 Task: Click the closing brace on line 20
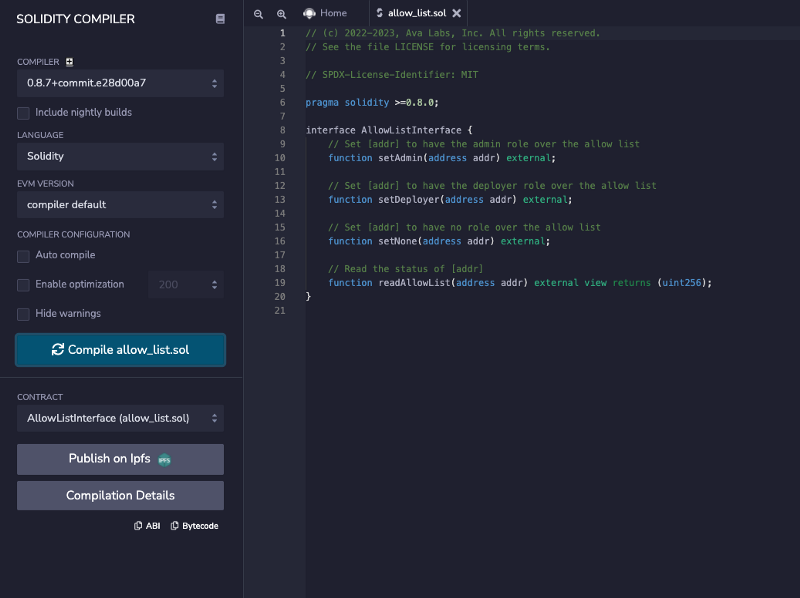click(x=308, y=296)
